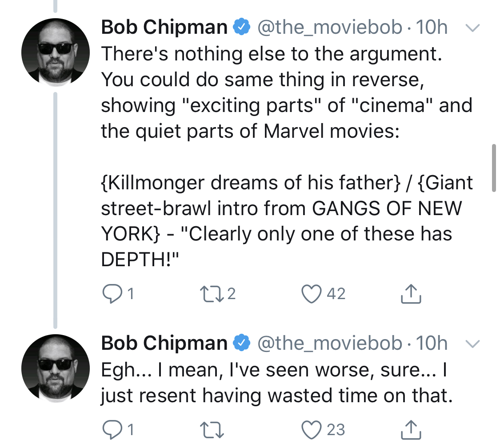Click the verified badge on the second tweet

pyautogui.click(x=242, y=343)
